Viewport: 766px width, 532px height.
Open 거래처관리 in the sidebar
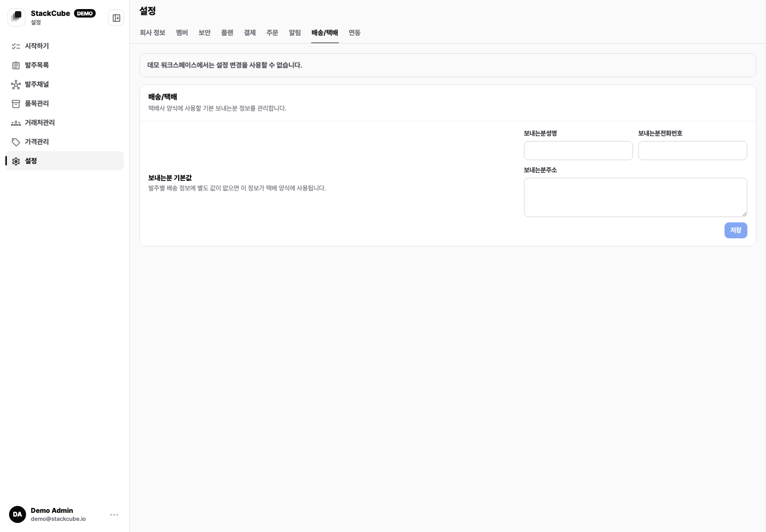coord(65,122)
